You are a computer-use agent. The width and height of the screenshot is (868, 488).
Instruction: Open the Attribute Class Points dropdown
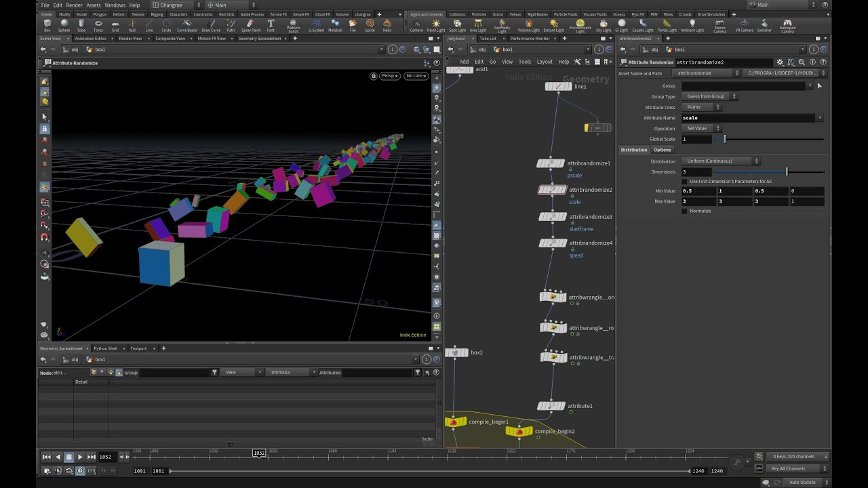[702, 107]
